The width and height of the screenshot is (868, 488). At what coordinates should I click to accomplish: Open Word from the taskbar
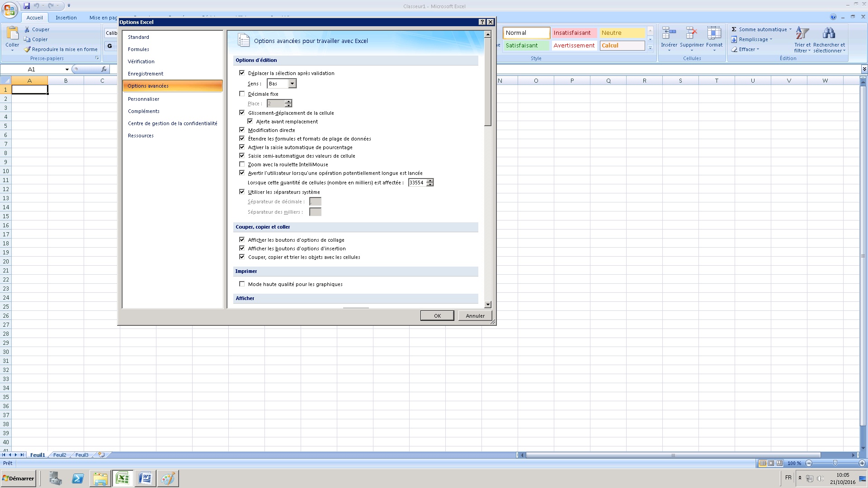click(x=145, y=478)
